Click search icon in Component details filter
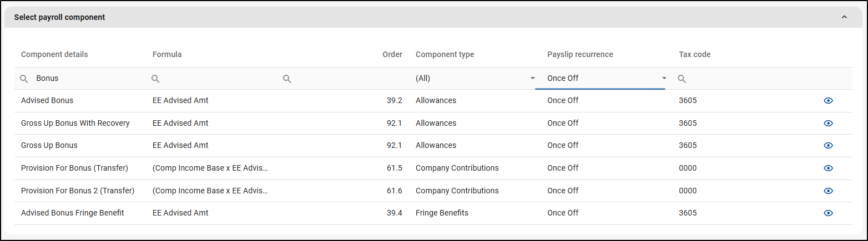 [24, 79]
